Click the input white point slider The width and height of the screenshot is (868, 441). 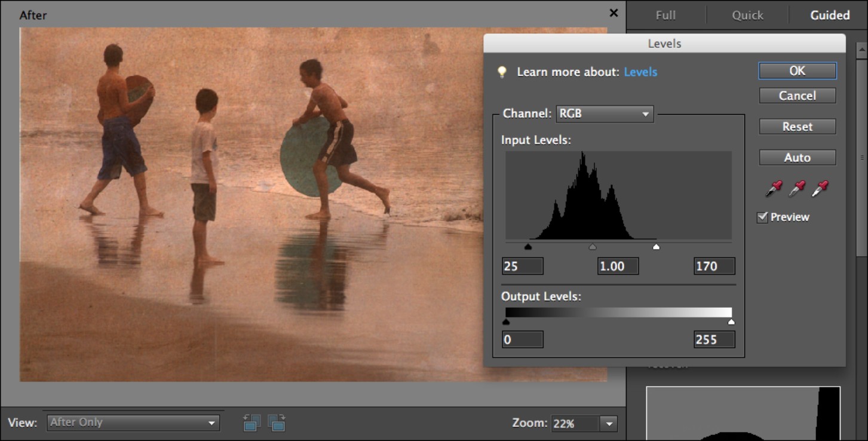pyautogui.click(x=656, y=246)
